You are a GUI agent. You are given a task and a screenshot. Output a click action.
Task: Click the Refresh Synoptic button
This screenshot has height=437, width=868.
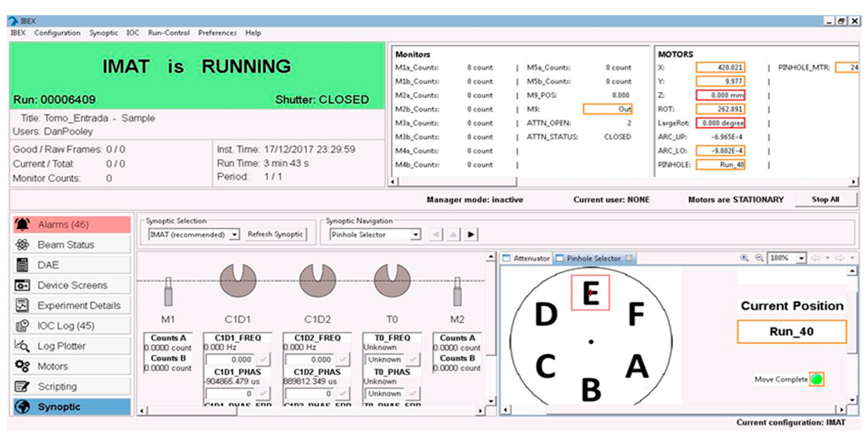coord(275,234)
